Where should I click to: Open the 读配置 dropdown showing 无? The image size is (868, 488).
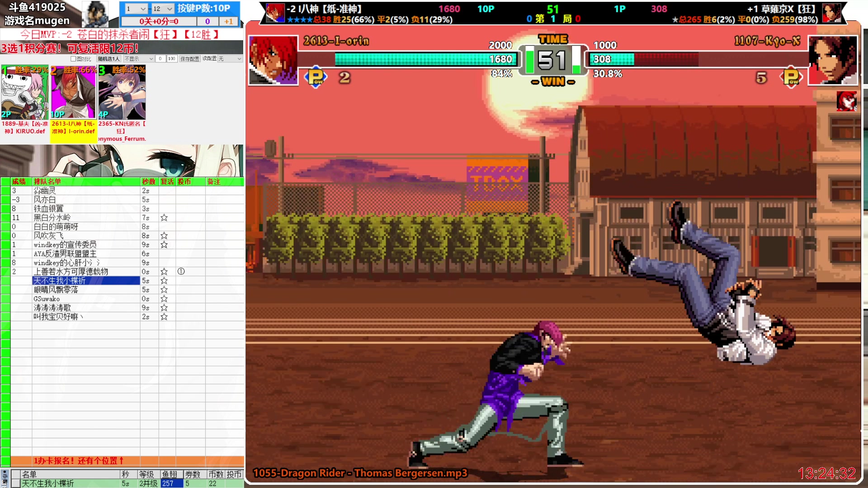click(230, 59)
